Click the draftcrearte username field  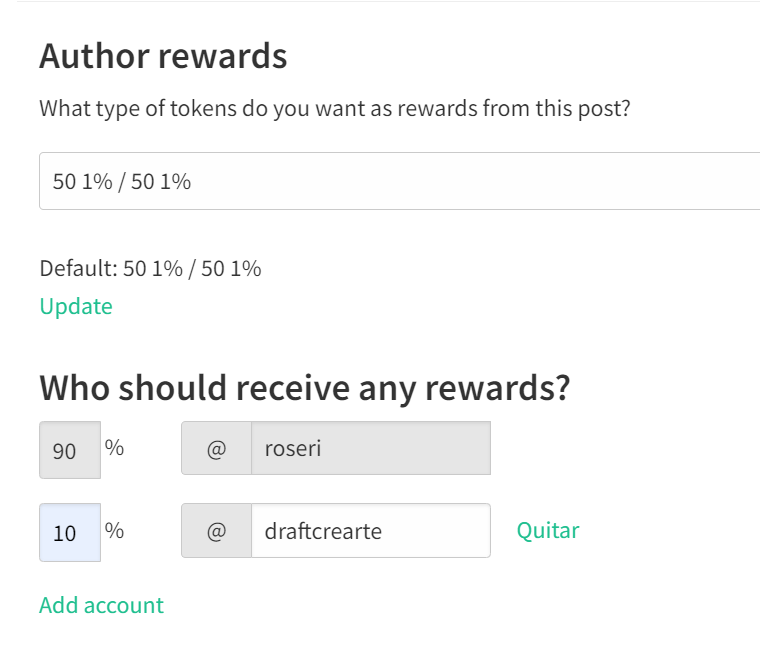(370, 530)
